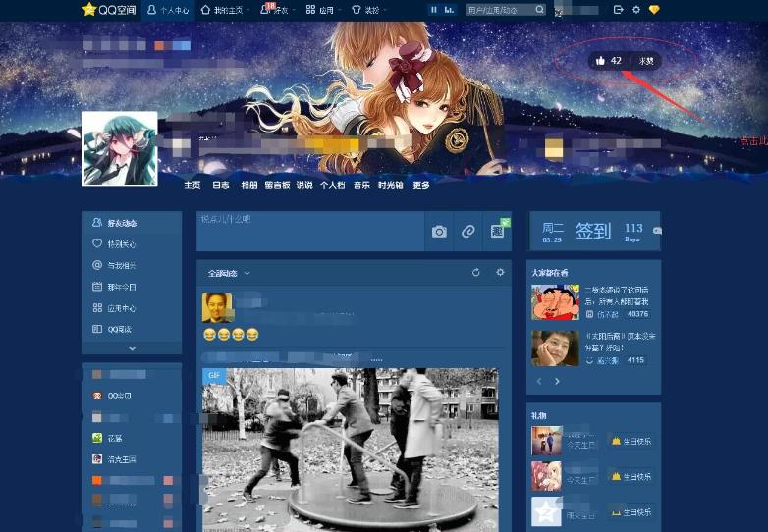
Task: Click the logout exit icon
Action: point(618,9)
